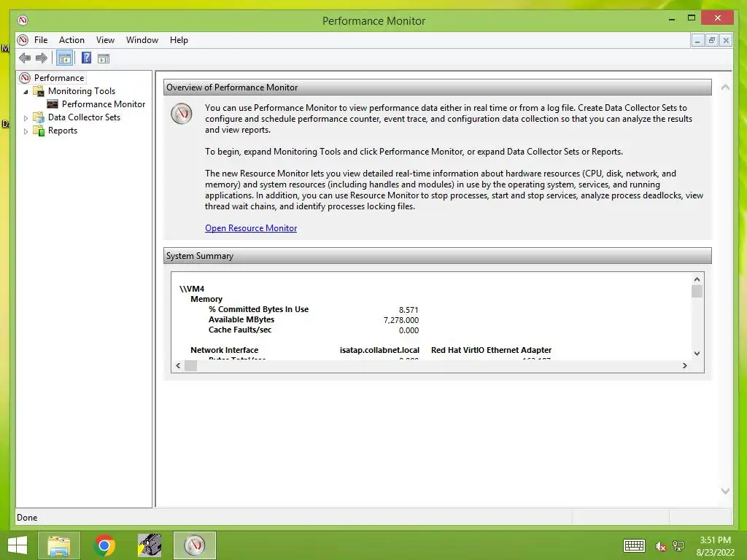Open File Explorer from the taskbar
This screenshot has width=747, height=560.
pos(59,545)
